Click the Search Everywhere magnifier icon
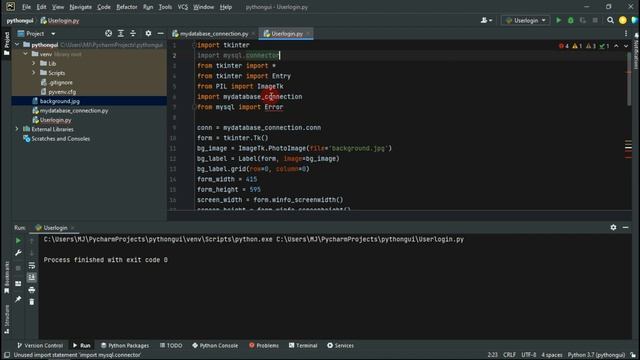 [x=610, y=20]
